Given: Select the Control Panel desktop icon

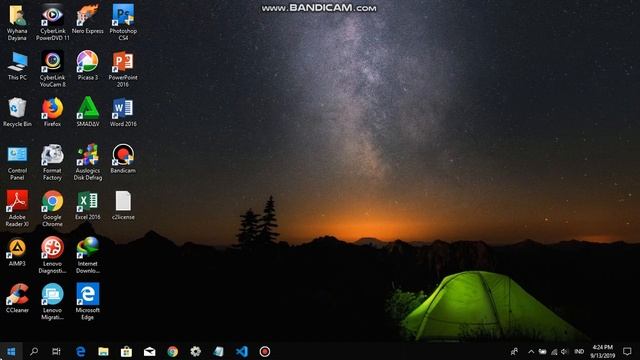Looking at the screenshot, I should [17, 162].
